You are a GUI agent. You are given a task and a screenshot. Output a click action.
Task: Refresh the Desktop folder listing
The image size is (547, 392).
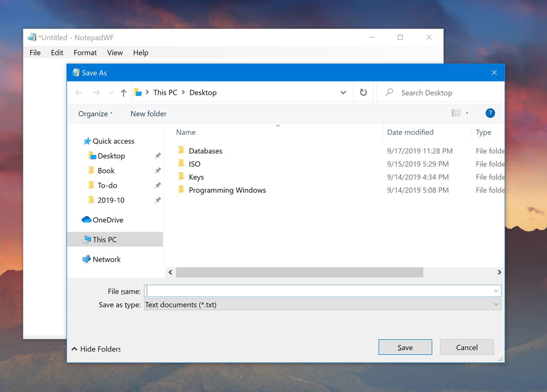pos(363,93)
